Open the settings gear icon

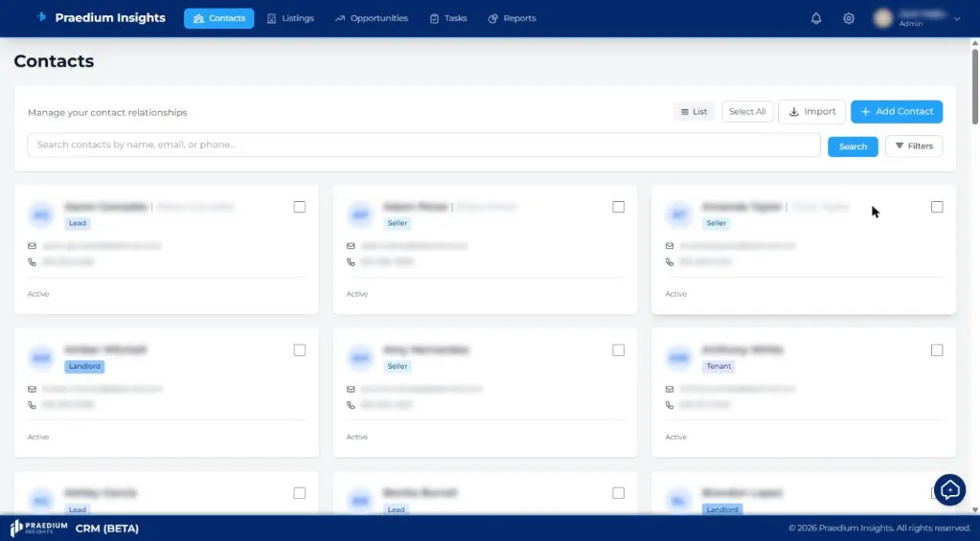(848, 19)
